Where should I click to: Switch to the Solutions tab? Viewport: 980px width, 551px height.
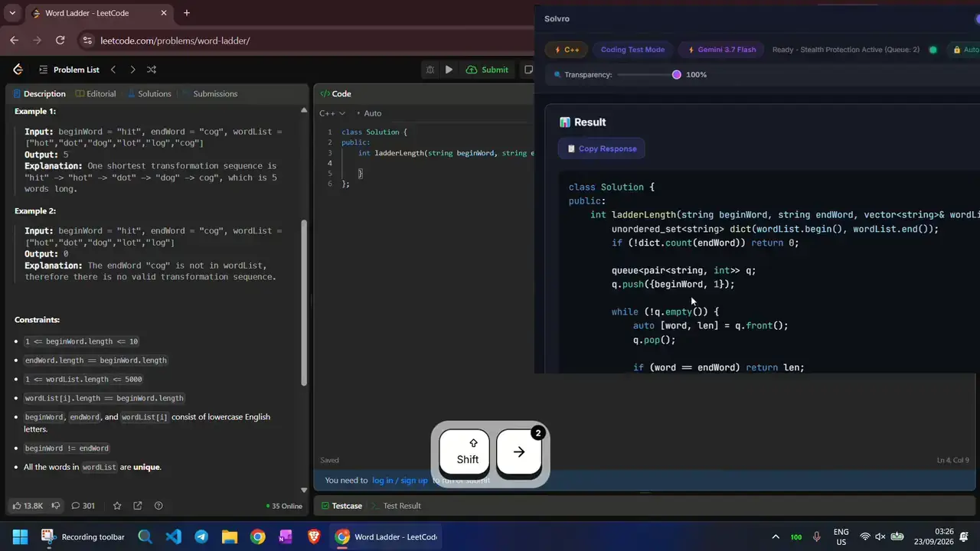tap(149, 94)
